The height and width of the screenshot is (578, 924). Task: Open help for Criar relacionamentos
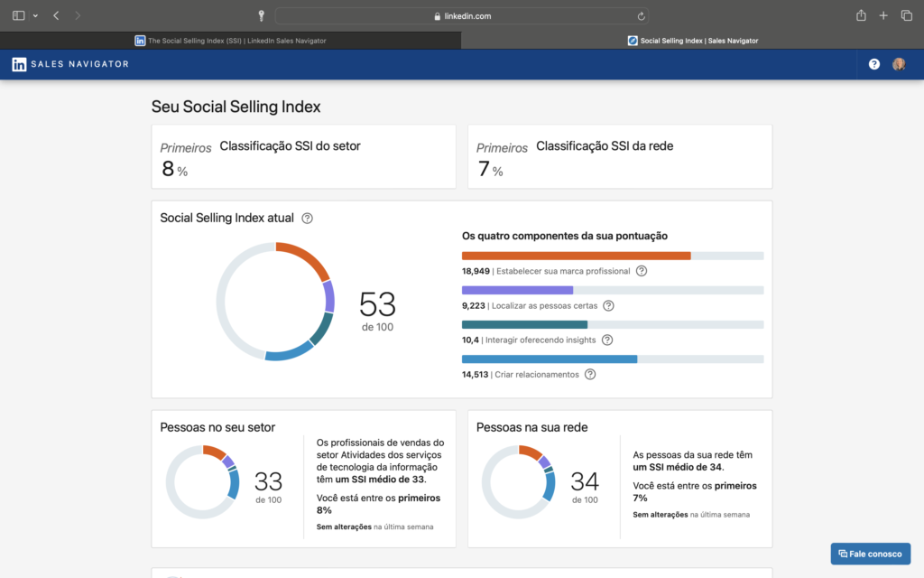coord(590,375)
